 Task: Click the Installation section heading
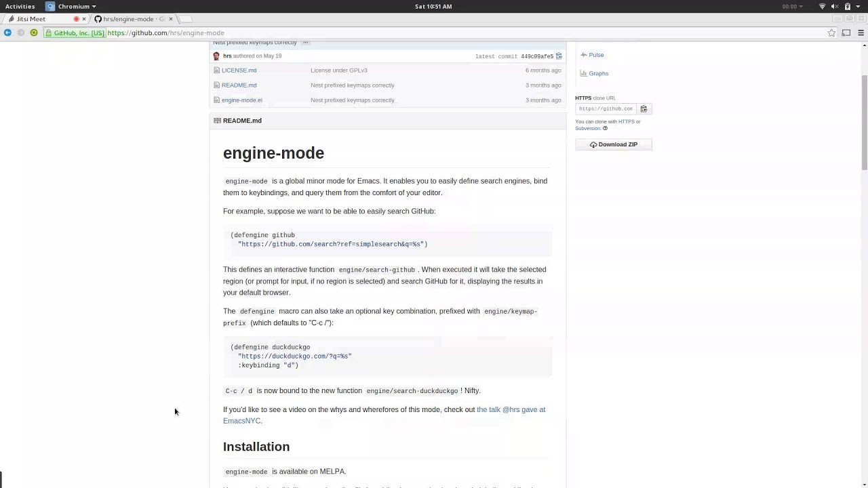[x=256, y=447]
